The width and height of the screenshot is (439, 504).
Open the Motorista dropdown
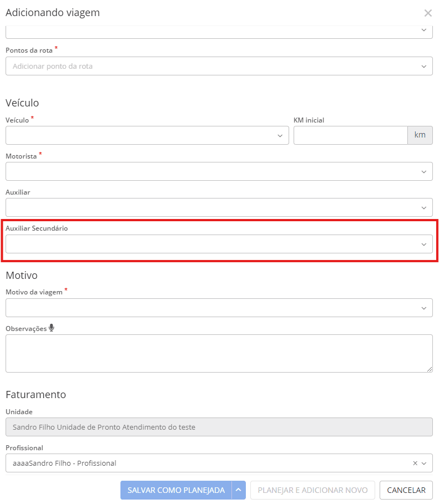219,171
